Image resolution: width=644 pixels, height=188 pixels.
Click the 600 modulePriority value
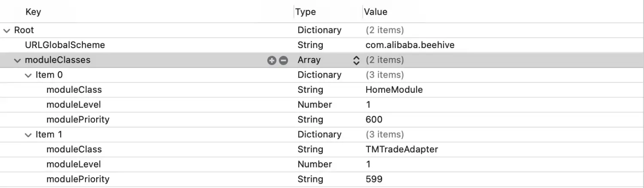[374, 119]
